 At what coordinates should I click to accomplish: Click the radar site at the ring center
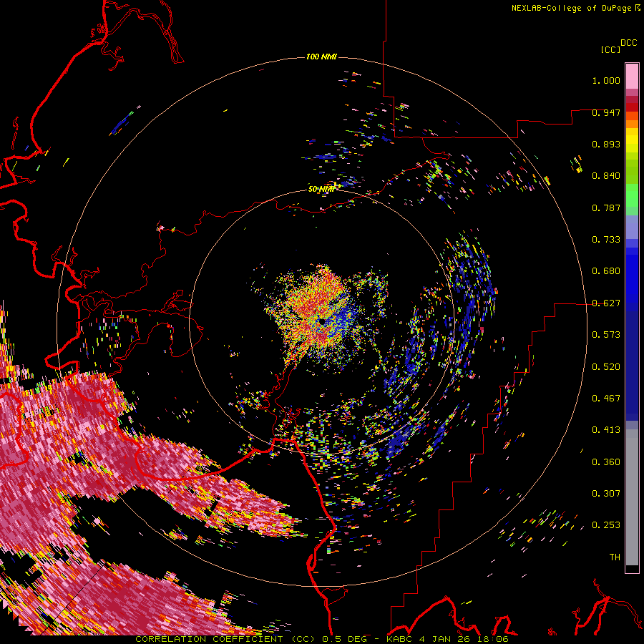point(323,321)
